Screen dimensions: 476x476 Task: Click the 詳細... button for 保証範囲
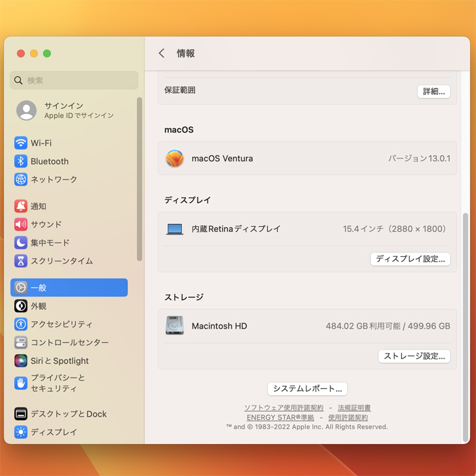434,91
